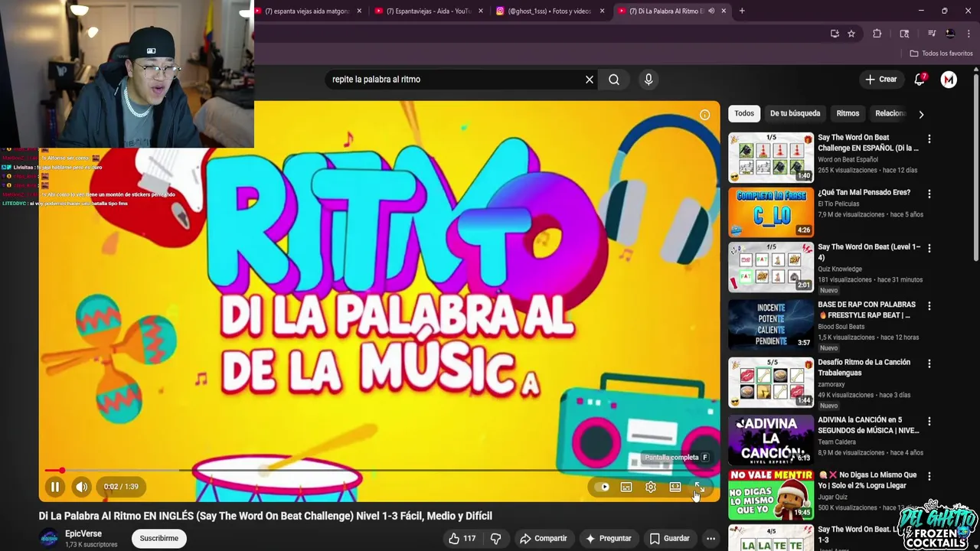Switch to theater mode view

675,487
